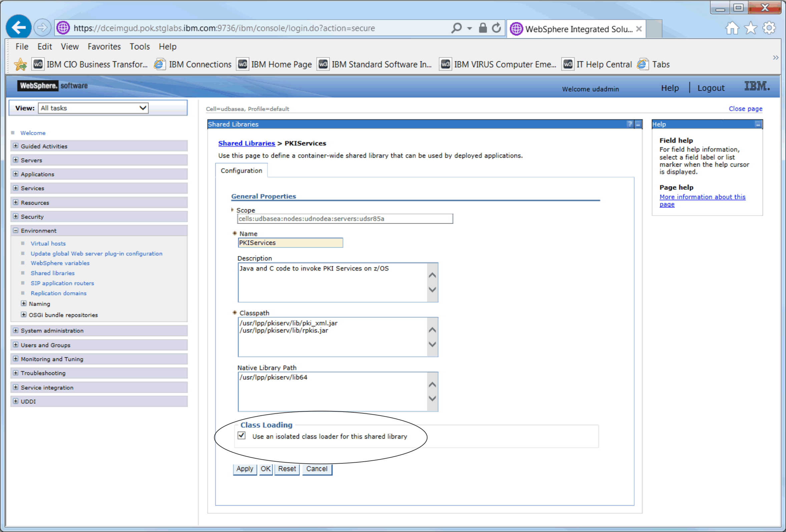
Task: Minimize the Help portlet panel
Action: click(758, 124)
